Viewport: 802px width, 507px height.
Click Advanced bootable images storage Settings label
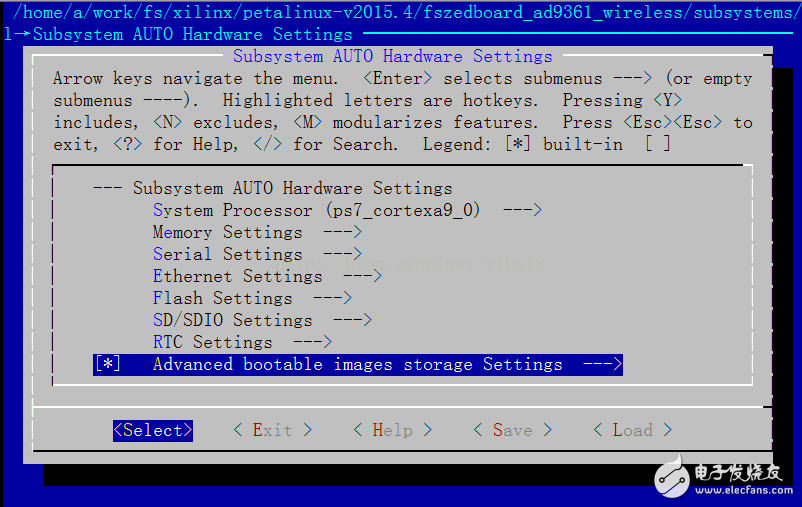(x=357, y=365)
